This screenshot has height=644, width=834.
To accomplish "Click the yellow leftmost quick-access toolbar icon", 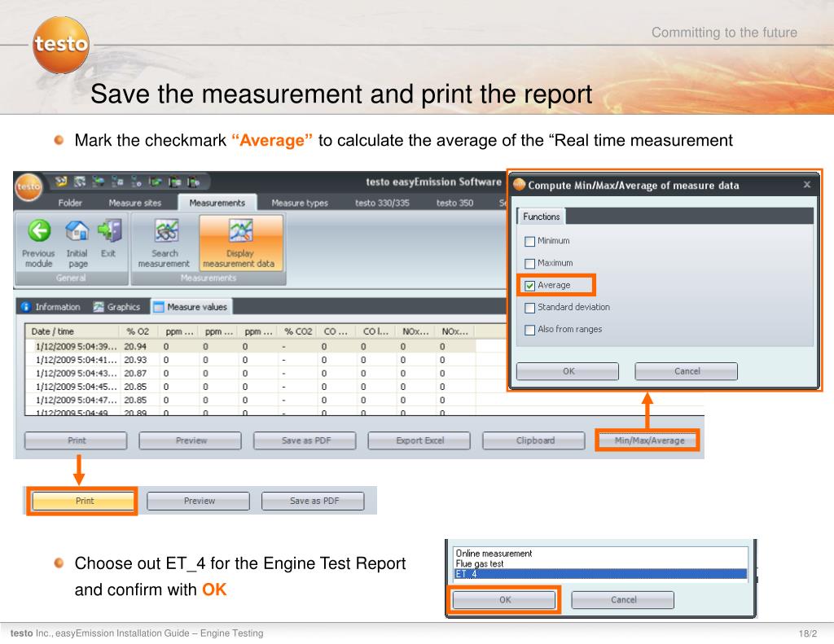I will [61, 182].
